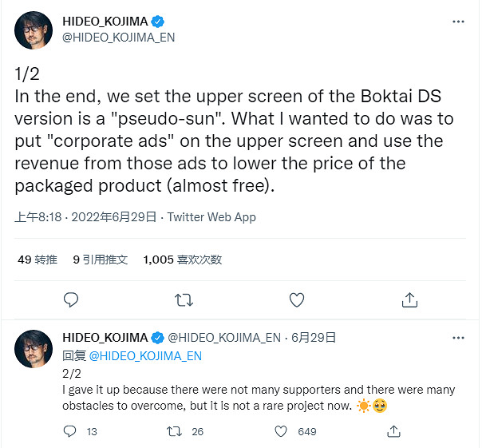Like the main 1/2 tweet
Image resolution: width=482 pixels, height=448 pixels.
click(297, 299)
